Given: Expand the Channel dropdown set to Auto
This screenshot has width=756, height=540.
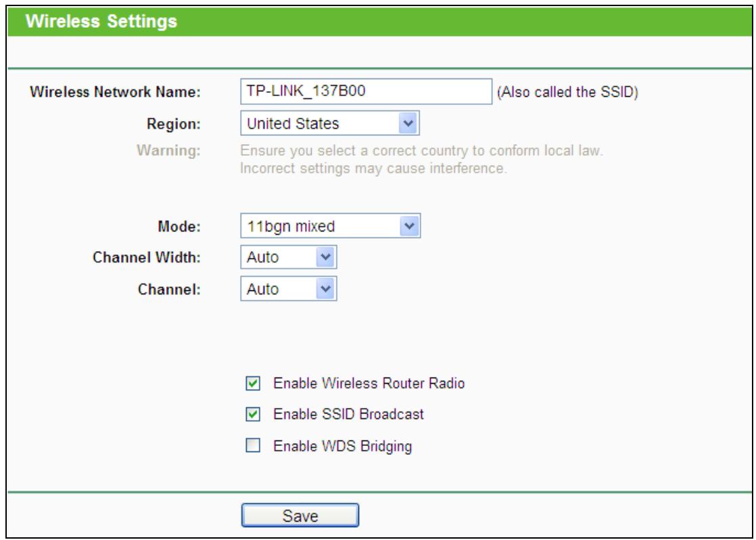Looking at the screenshot, I should pos(288,288).
